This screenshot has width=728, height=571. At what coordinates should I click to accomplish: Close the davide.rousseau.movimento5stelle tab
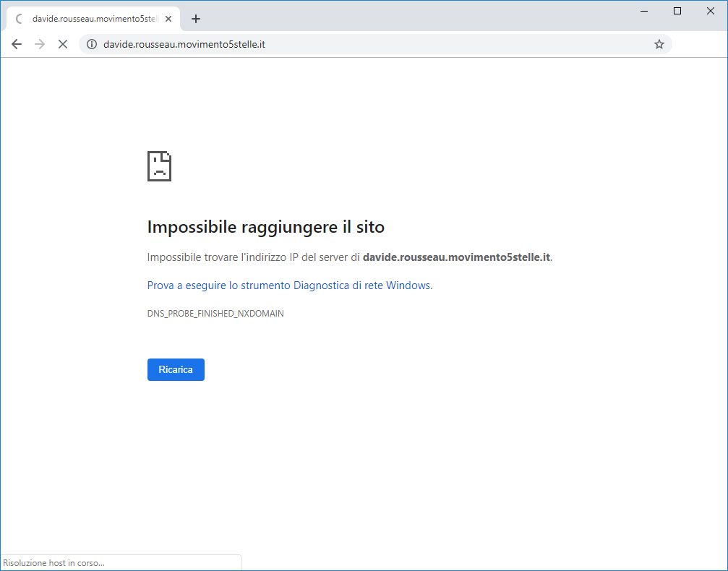[x=168, y=19]
